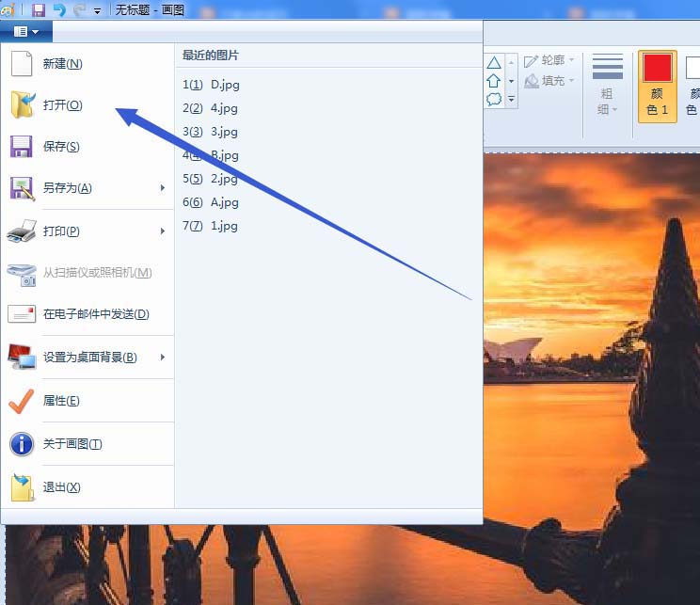Open the fill (填充) dropdown

click(x=549, y=81)
